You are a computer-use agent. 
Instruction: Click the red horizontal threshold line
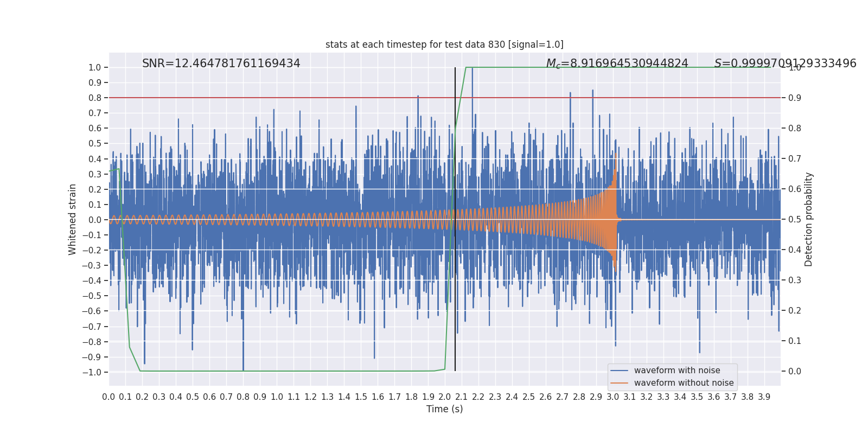tap(445, 98)
